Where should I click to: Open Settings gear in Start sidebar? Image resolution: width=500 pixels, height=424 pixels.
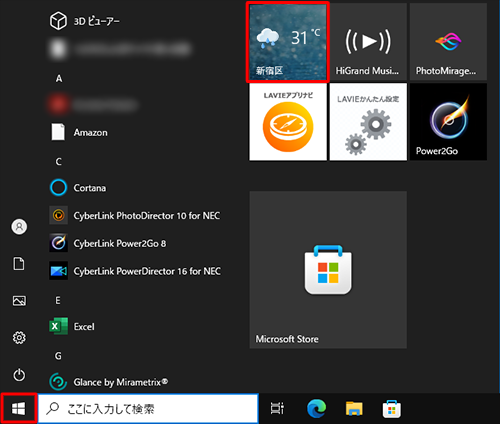[x=19, y=338]
